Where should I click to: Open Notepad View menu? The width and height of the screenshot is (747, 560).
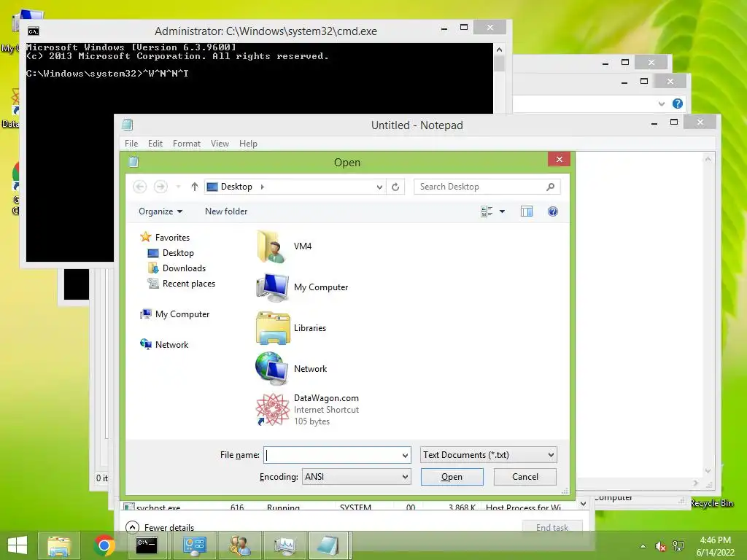point(220,144)
